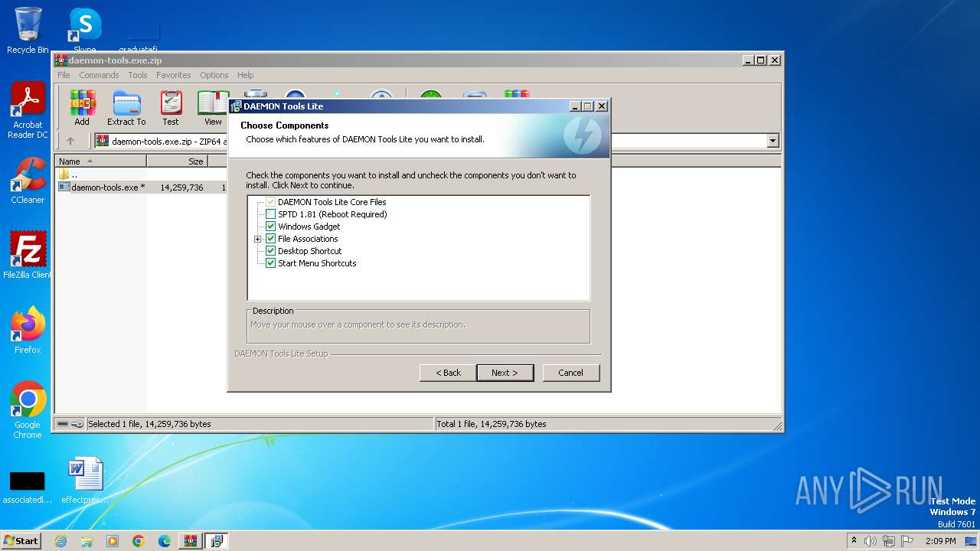Screen dimensions: 980x551
Task: Open FileZilla Client desktop shortcut
Action: (x=28, y=256)
